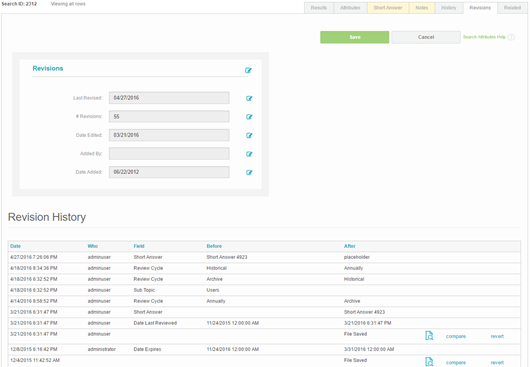Click the Last Revised input field
530x367 pixels.
coord(169,98)
